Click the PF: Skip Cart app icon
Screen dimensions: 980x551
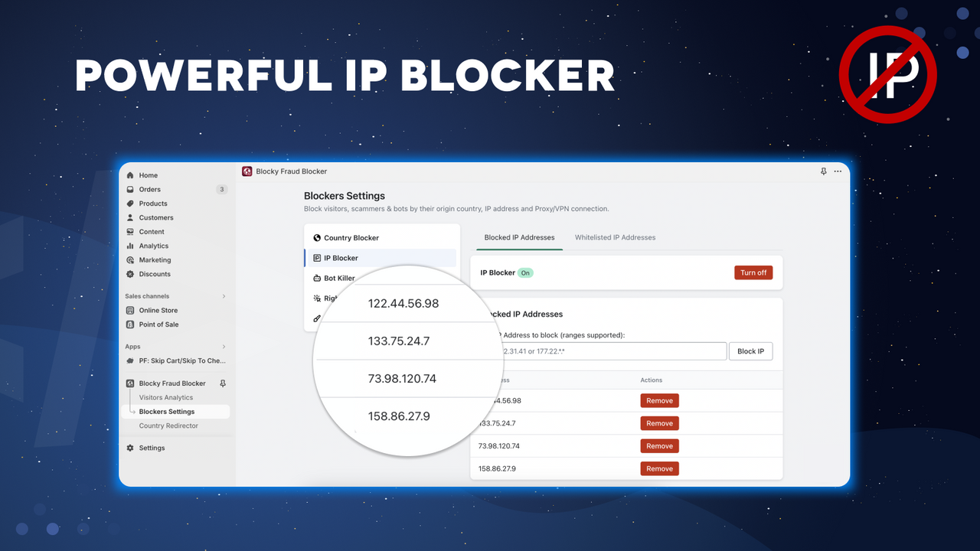tap(130, 360)
